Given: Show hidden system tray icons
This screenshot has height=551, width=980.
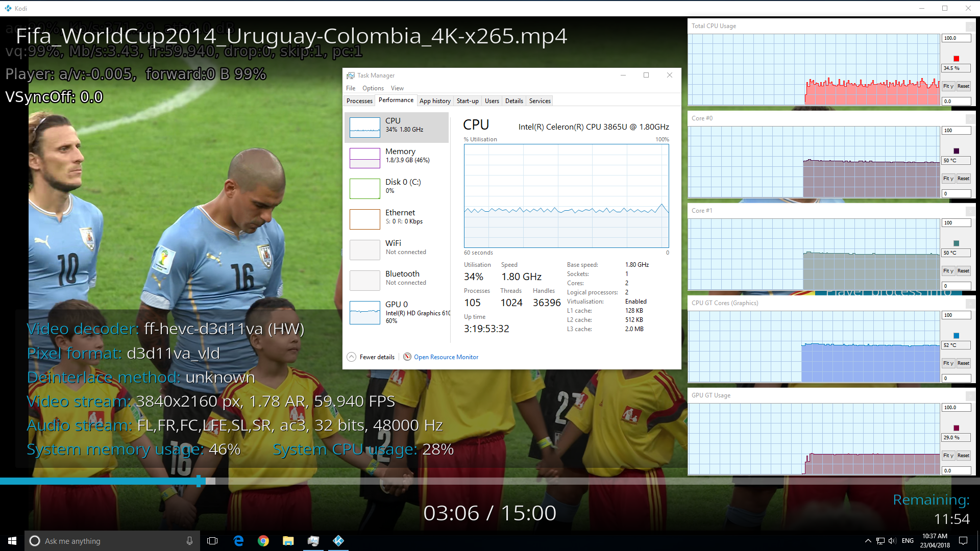Looking at the screenshot, I should point(868,541).
